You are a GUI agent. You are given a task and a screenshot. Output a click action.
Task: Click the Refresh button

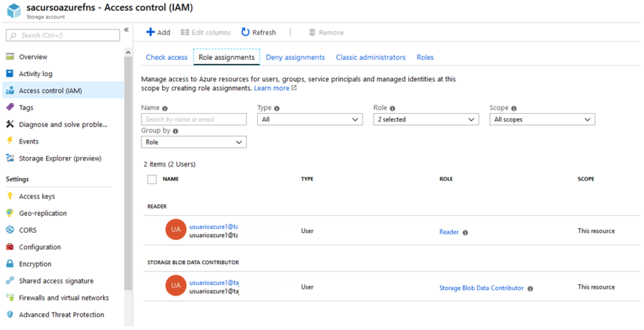258,33
